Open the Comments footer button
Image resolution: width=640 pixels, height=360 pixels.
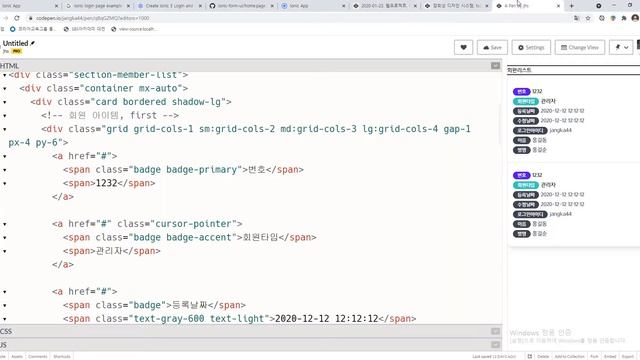click(38, 356)
